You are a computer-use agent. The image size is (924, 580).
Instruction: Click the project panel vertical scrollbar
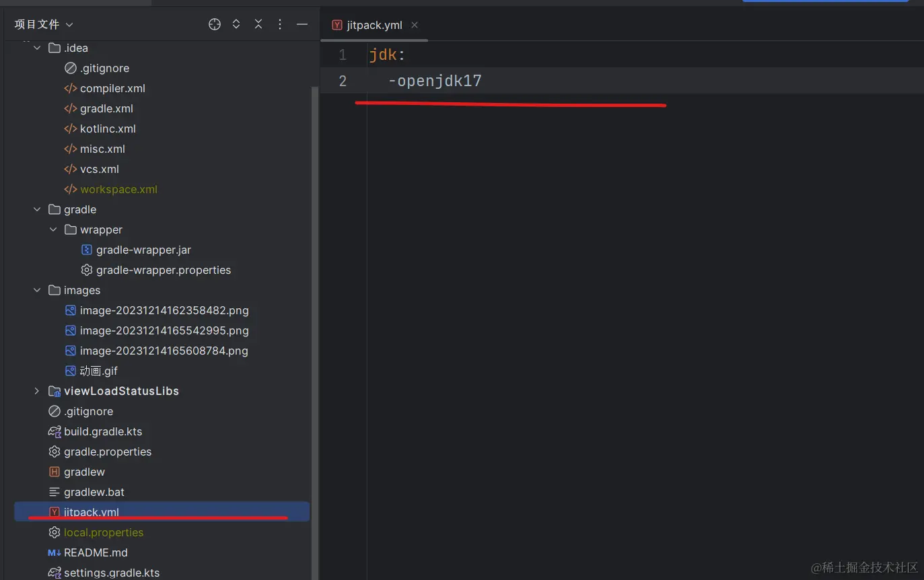314,332
